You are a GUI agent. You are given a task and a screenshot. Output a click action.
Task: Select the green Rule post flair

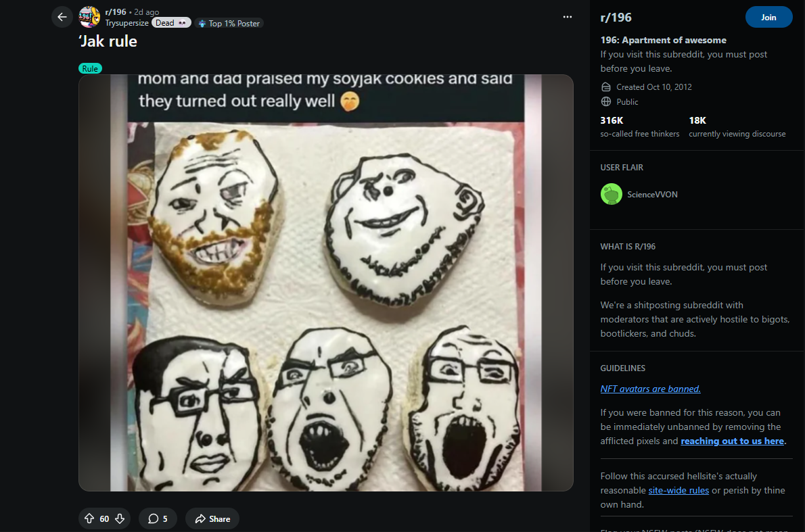point(90,68)
